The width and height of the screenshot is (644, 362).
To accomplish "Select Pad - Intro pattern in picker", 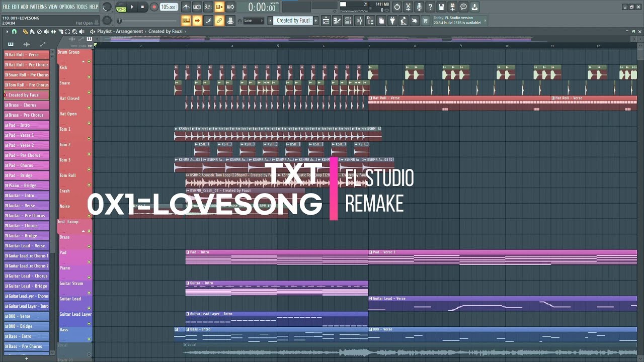I will pyautogui.click(x=27, y=125).
